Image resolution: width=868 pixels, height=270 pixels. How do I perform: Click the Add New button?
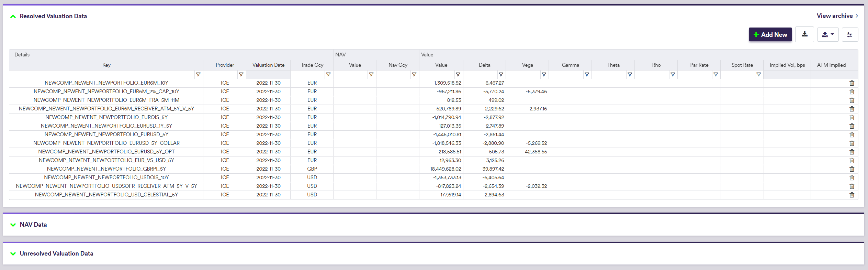(x=770, y=35)
